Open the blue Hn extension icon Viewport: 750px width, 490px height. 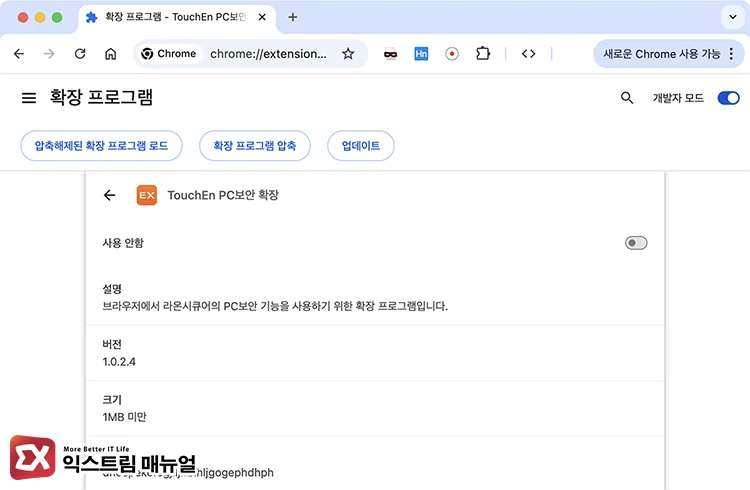coord(421,54)
